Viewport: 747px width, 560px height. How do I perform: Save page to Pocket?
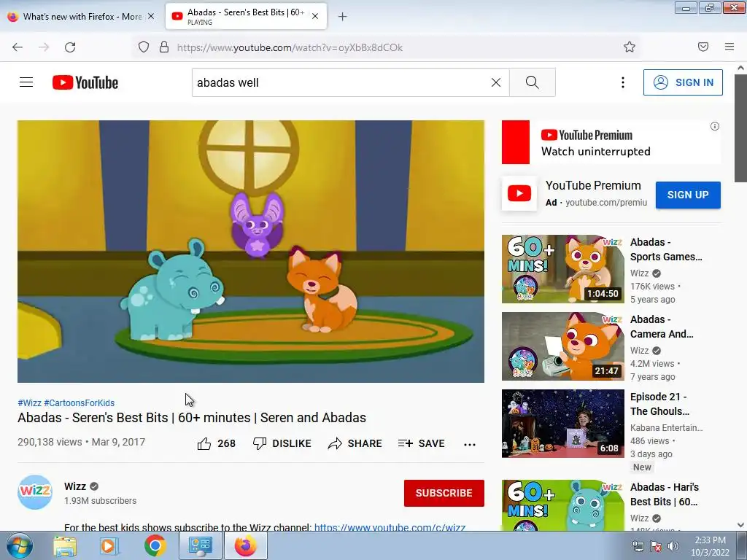pyautogui.click(x=703, y=47)
